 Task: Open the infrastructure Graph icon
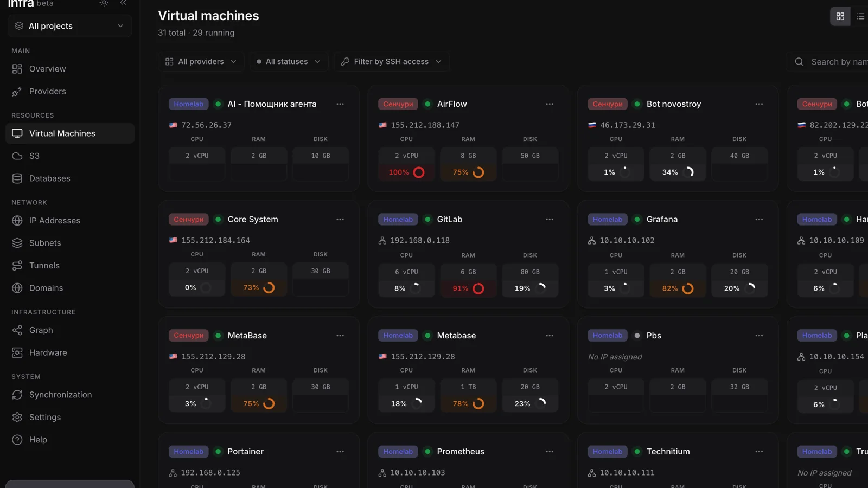coord(17,330)
